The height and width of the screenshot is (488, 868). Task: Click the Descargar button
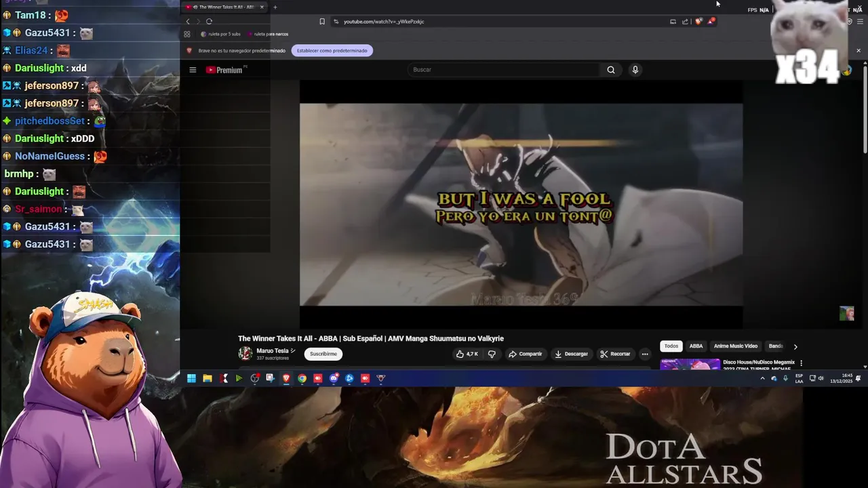tap(572, 354)
